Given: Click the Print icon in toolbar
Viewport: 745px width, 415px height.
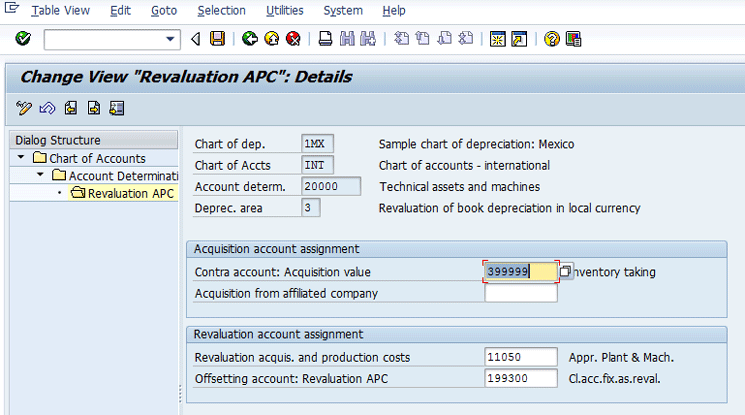Looking at the screenshot, I should (x=325, y=39).
